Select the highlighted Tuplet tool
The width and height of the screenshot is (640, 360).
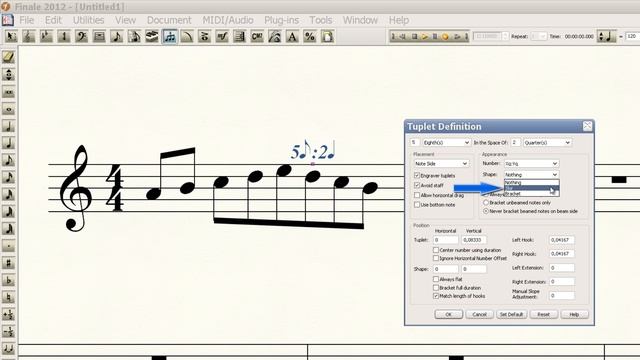pos(169,37)
